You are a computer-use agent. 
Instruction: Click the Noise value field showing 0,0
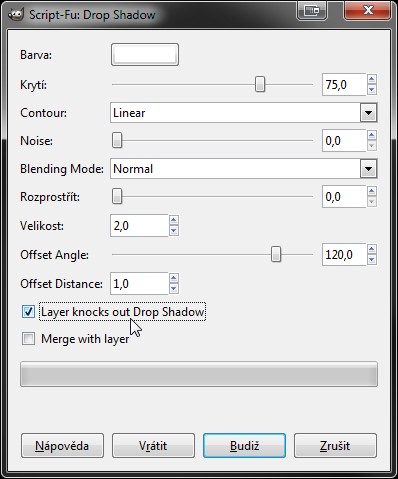click(344, 140)
